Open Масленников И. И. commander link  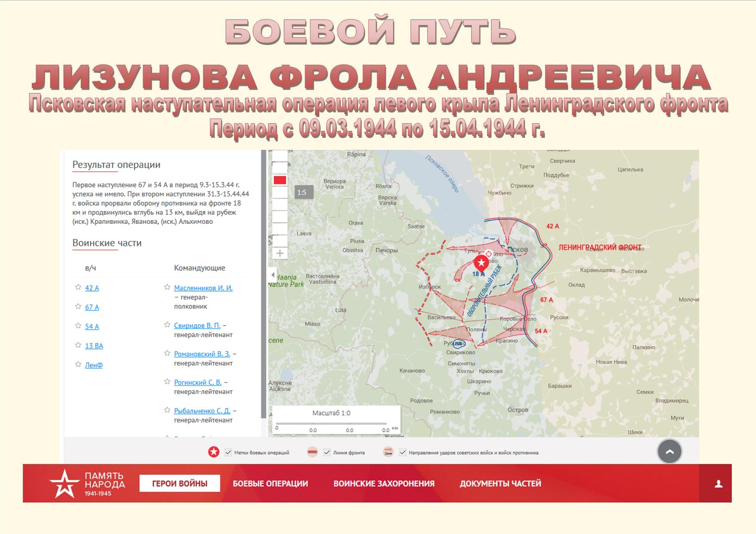(x=203, y=288)
